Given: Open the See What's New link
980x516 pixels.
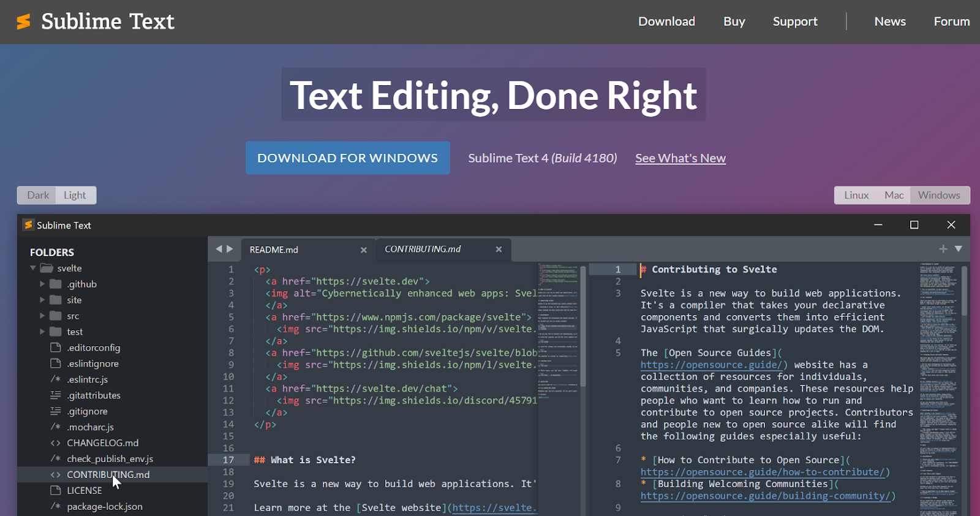Looking at the screenshot, I should (680, 158).
